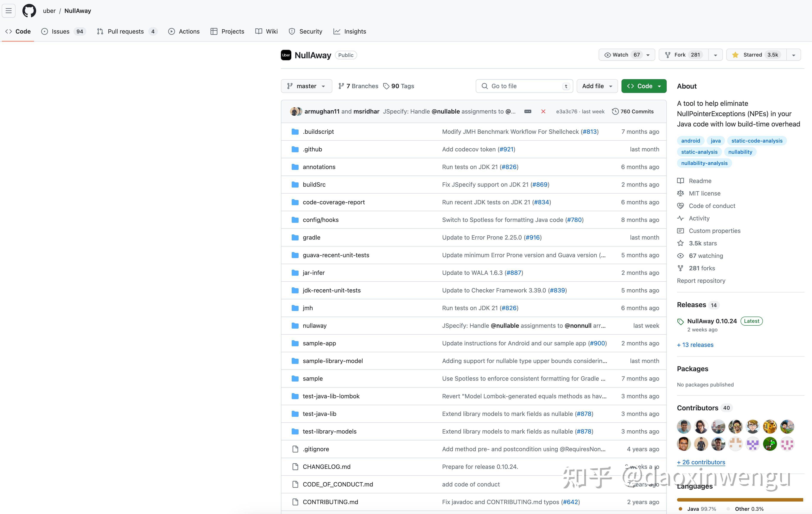Click the CHANGELOG.md file icon
Screen dimensions: 812x514
295,466
